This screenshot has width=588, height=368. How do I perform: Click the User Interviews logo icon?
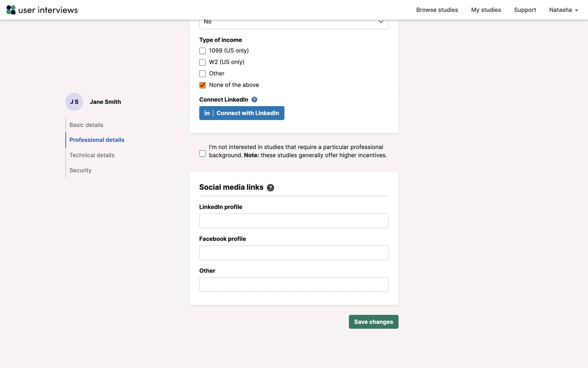click(11, 10)
